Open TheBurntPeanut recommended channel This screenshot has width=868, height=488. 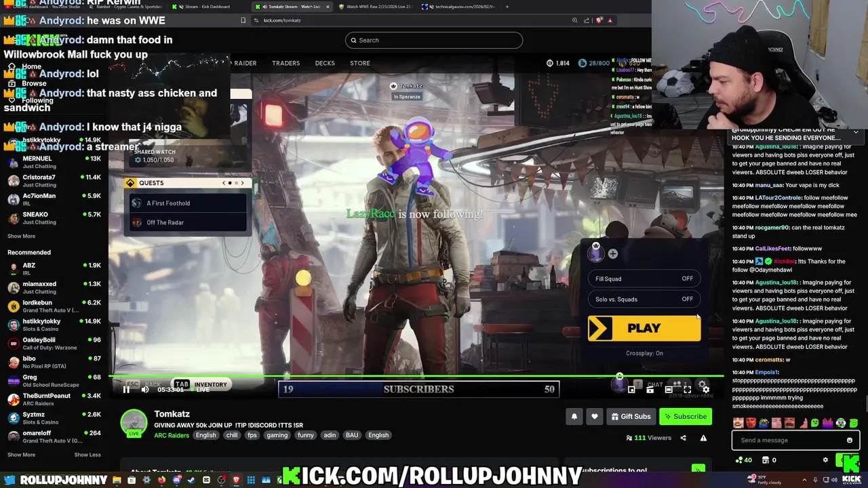click(x=53, y=399)
